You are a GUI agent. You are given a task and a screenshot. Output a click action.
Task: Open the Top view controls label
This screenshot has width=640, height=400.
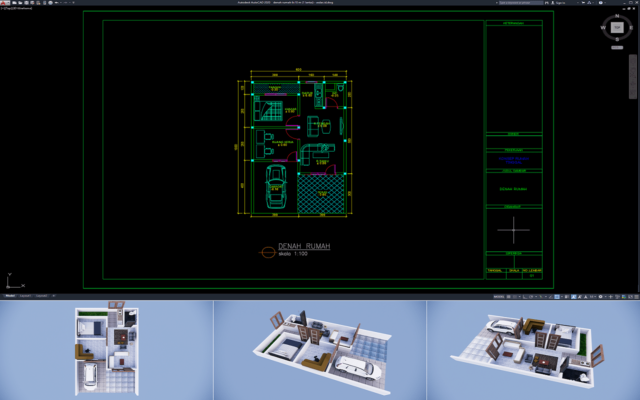point(9,11)
